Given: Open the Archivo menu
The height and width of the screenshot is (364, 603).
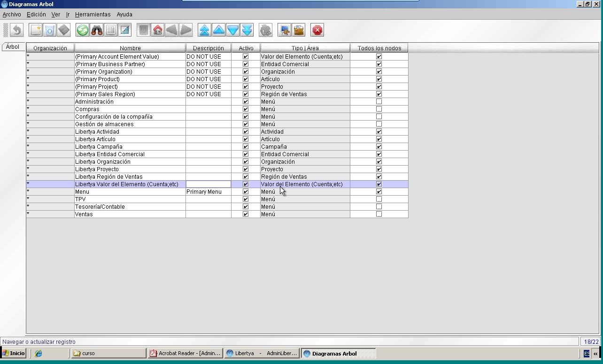Looking at the screenshot, I should [x=12, y=15].
